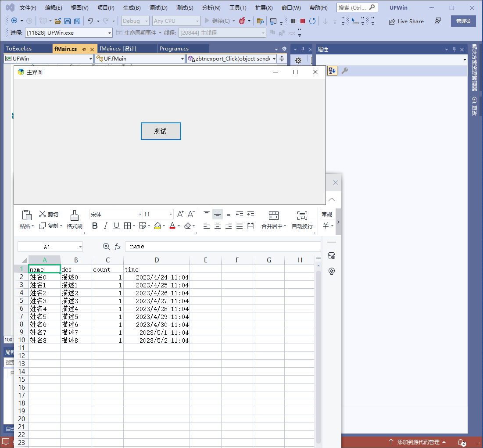Click the Cut (剪切) scissors icon
The height and width of the screenshot is (448, 483).
43,214
